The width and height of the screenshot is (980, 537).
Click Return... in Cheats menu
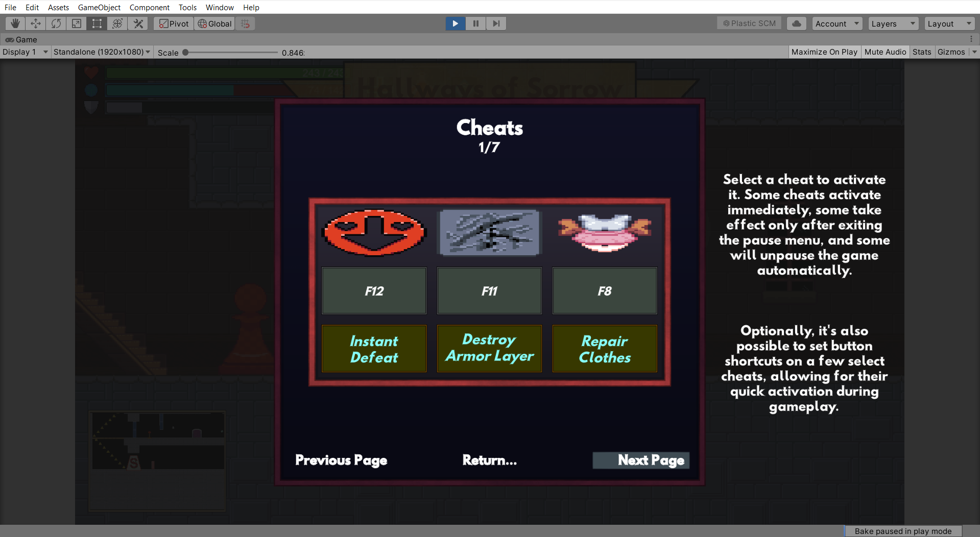(x=489, y=460)
